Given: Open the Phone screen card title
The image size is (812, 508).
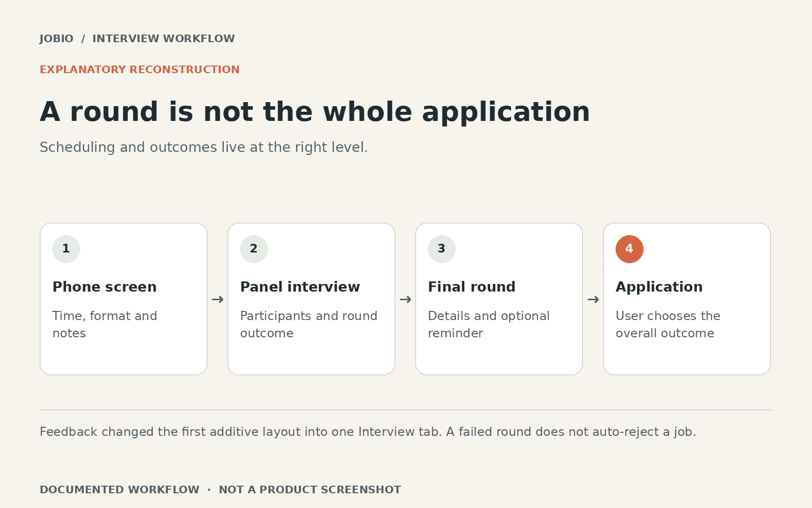Looking at the screenshot, I should [x=105, y=287].
